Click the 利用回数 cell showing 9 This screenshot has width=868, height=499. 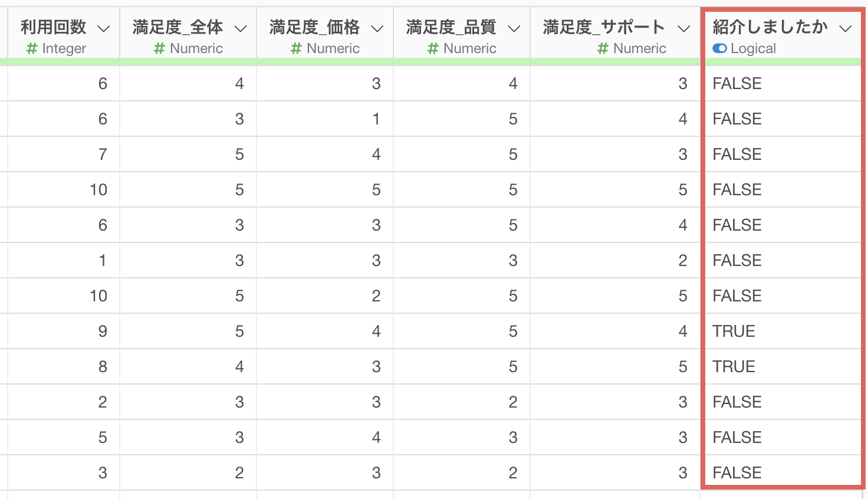point(63,331)
